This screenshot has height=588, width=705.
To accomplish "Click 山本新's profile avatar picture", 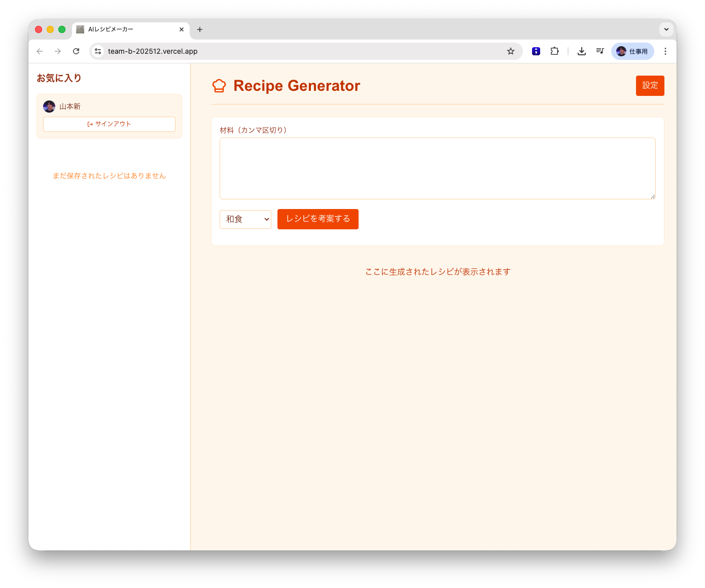I will (49, 107).
